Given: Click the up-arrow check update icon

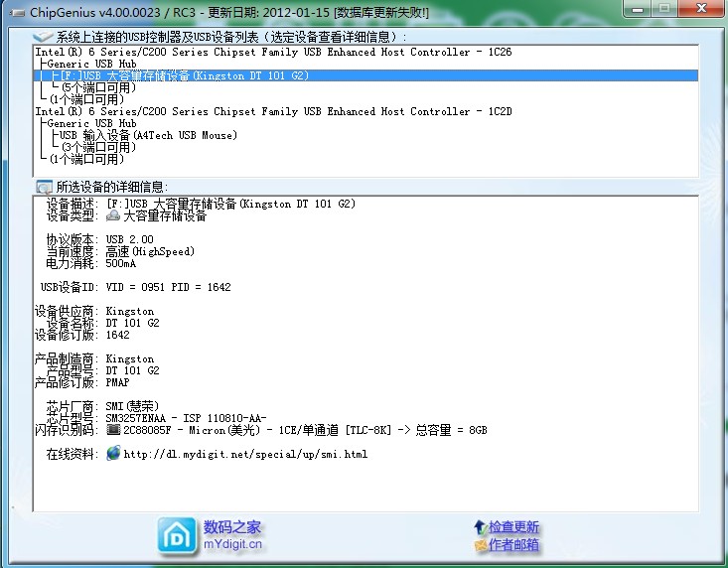Looking at the screenshot, I should pyautogui.click(x=480, y=527).
